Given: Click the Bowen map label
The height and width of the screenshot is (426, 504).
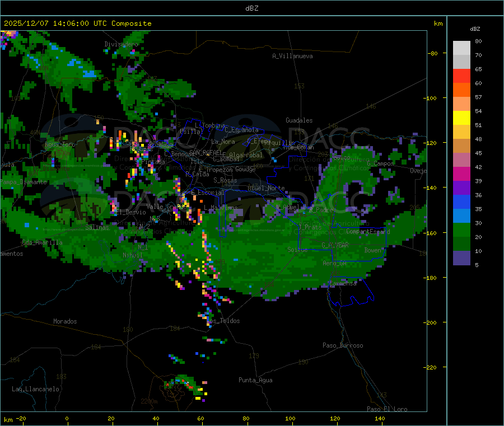Looking at the screenshot, I should coord(373,250).
